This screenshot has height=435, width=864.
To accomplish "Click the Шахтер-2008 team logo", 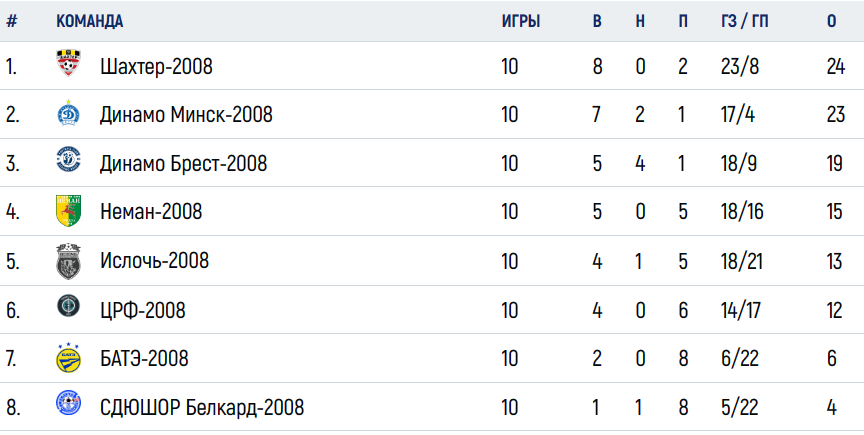I will [x=69, y=63].
